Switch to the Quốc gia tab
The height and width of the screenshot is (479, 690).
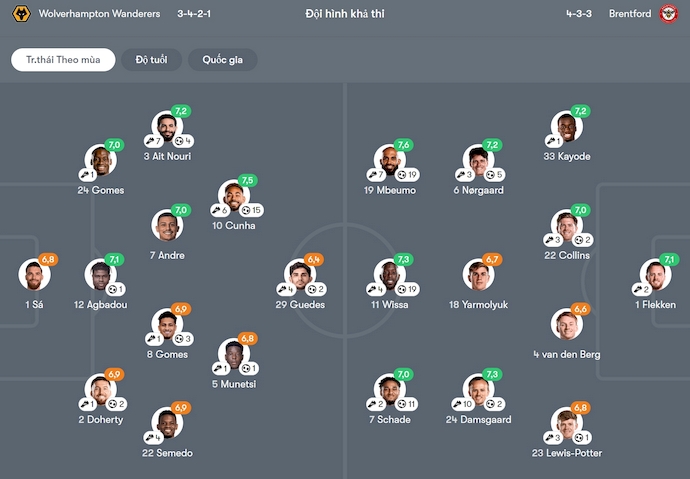[x=222, y=60]
